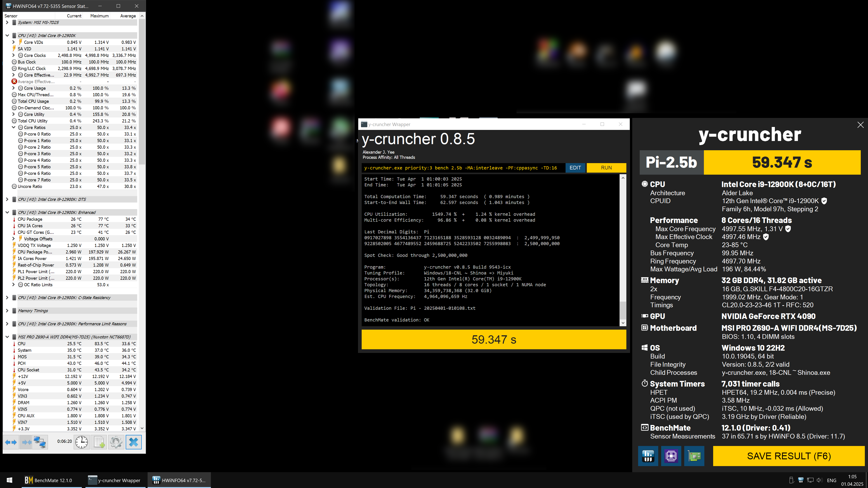The height and width of the screenshot is (488, 868).
Task: Switch to HWiNFO64 taskbar item
Action: click(x=179, y=480)
